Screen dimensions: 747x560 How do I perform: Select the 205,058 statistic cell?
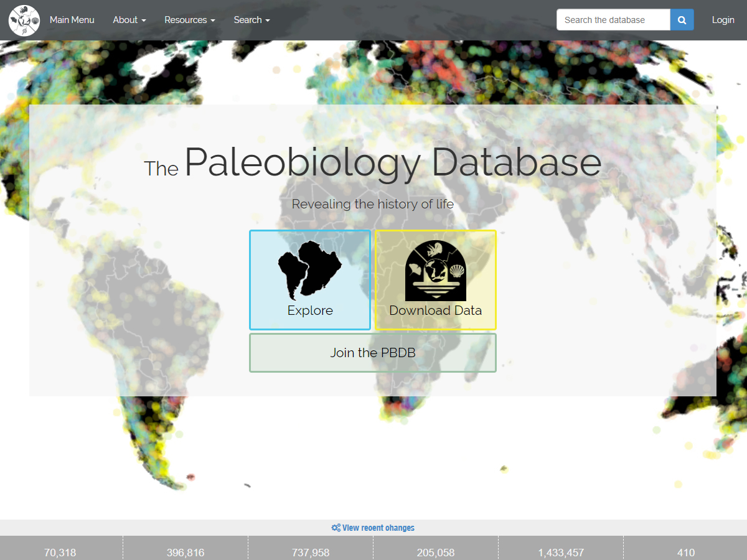(436, 552)
